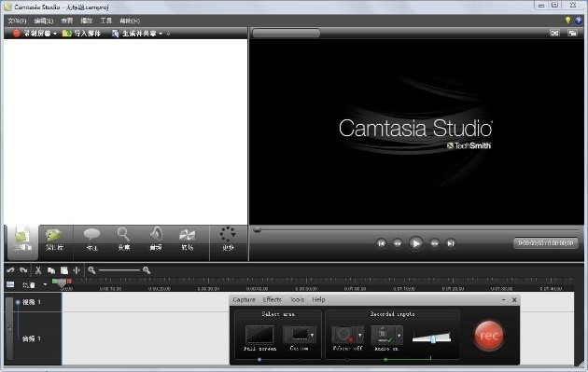Click the paste icon in timeline toolbar
This screenshot has width=588, height=372.
pos(64,270)
